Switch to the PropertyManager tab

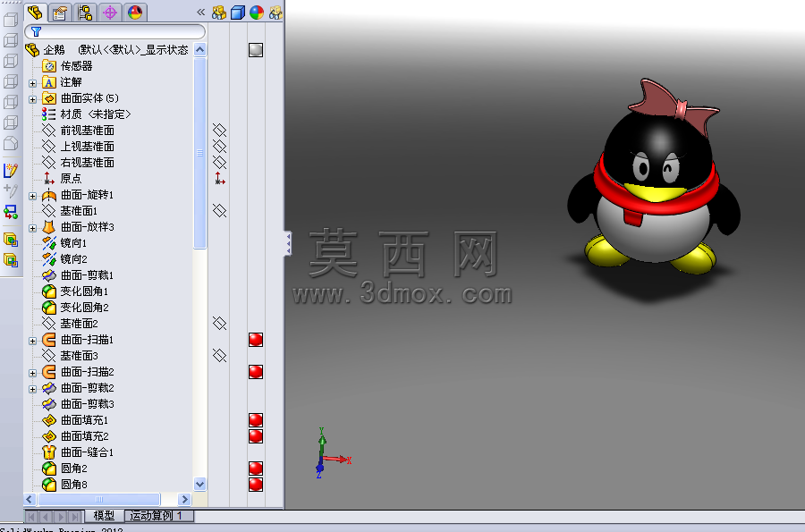click(60, 13)
